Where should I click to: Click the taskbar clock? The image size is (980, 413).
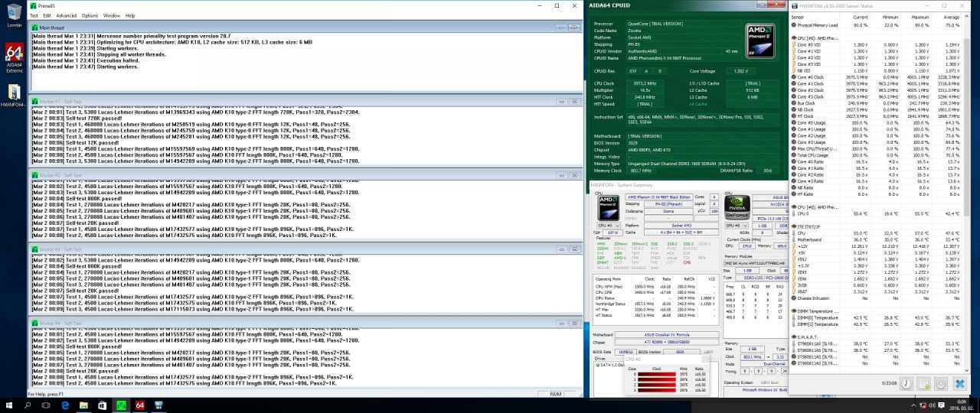tap(962, 405)
